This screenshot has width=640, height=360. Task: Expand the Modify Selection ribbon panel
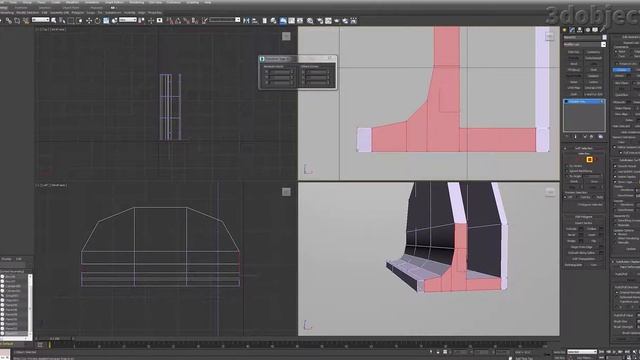(27, 13)
